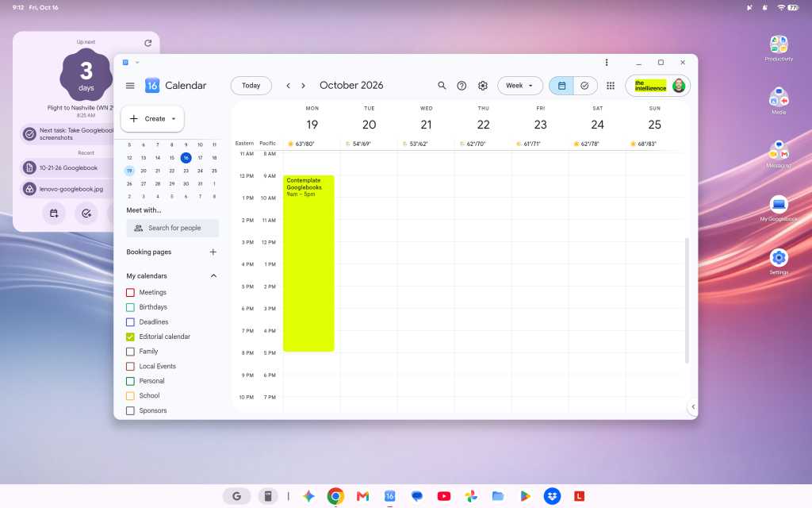
Task: Uncheck the Editorial calendar checkbox
Action: pyautogui.click(x=131, y=337)
